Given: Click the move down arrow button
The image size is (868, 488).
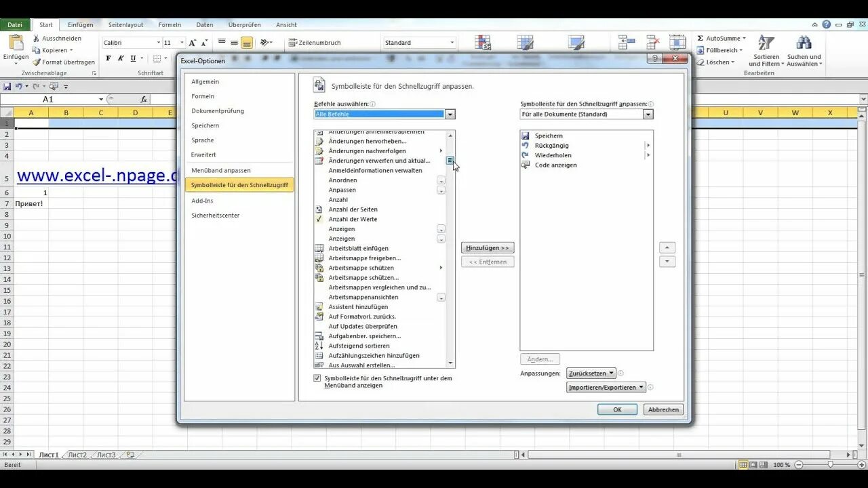Looking at the screenshot, I should 667,262.
